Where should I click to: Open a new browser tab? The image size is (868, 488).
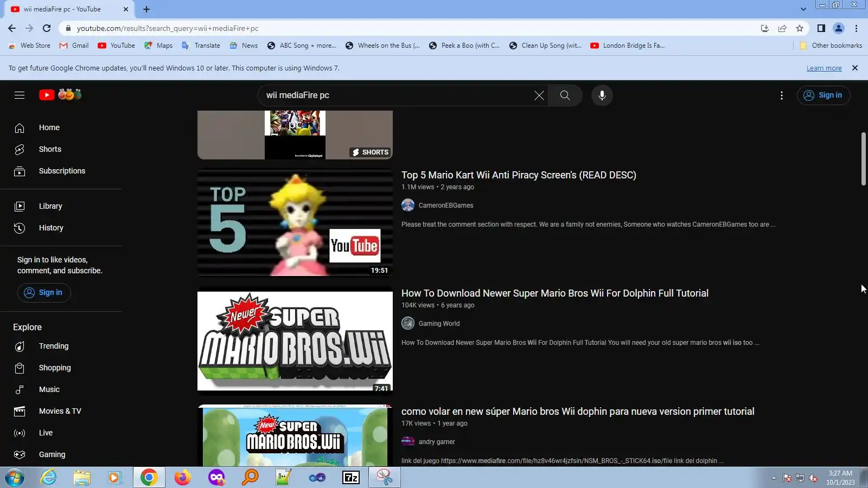146,9
